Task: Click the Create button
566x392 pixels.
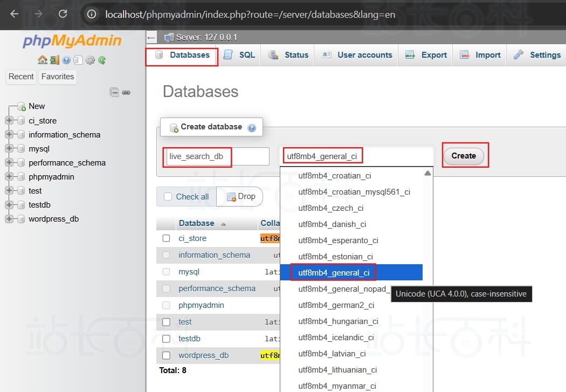Action: tap(464, 156)
